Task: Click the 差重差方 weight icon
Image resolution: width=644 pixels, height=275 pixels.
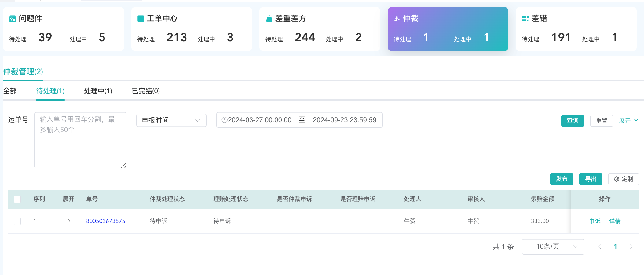Action: point(269,19)
